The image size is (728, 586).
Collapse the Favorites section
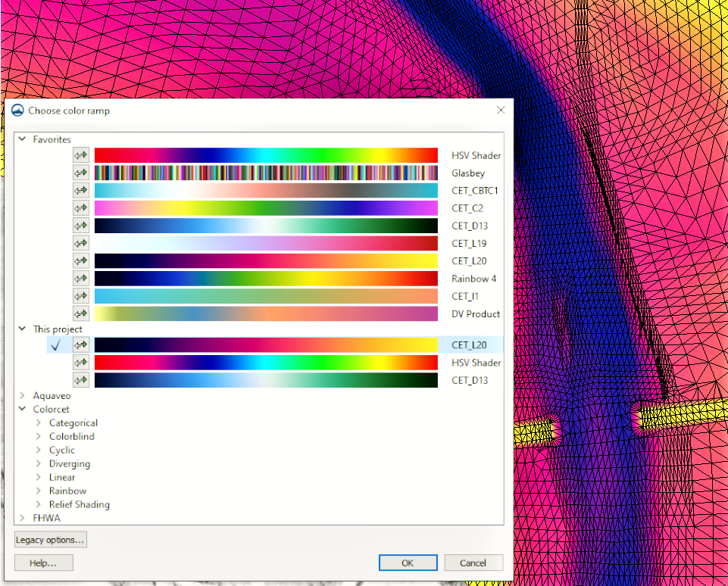coord(22,139)
